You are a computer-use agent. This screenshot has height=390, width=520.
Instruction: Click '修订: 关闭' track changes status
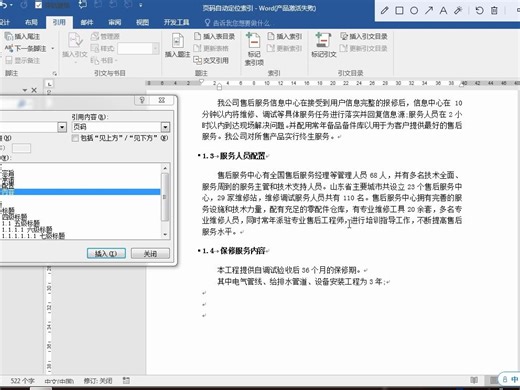point(98,381)
